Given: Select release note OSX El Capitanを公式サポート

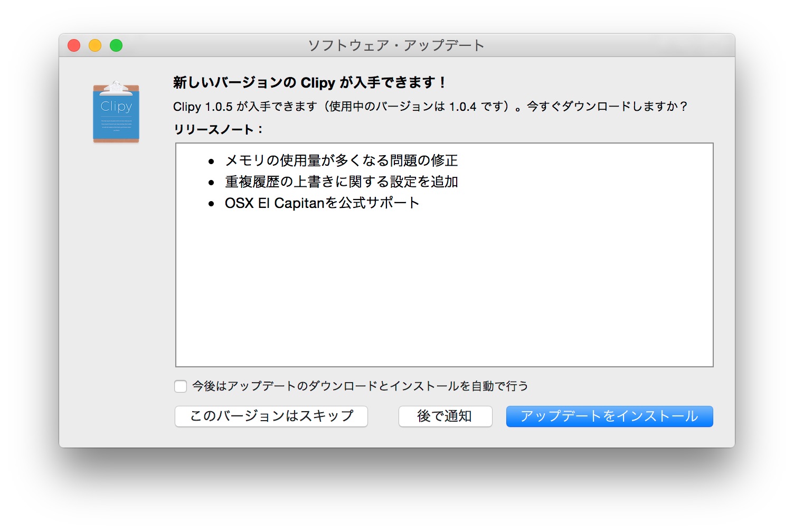Looking at the screenshot, I should pos(322,203).
